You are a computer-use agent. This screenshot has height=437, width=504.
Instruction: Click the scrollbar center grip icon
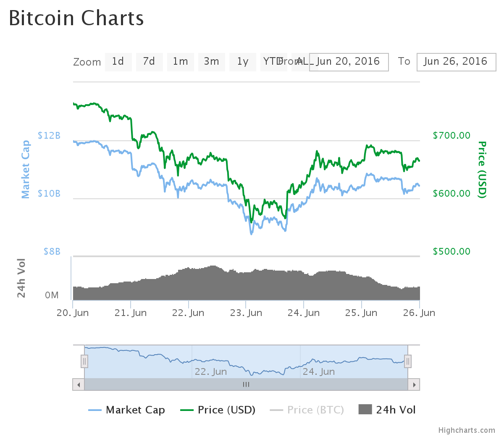click(246, 384)
